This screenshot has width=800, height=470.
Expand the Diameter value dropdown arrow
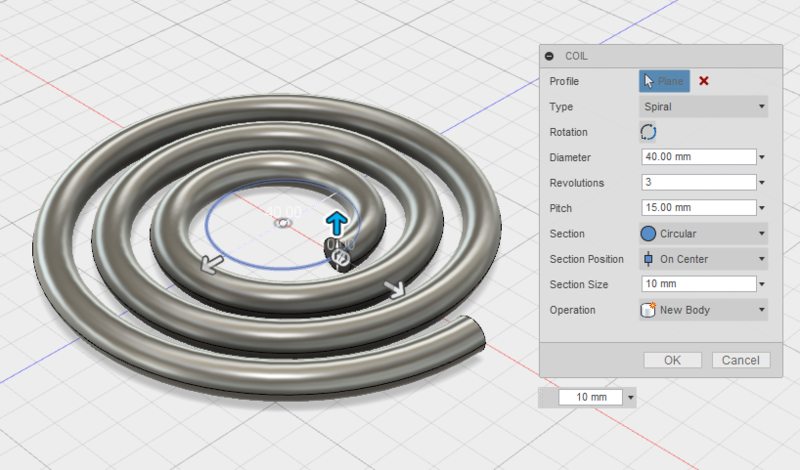[762, 157]
